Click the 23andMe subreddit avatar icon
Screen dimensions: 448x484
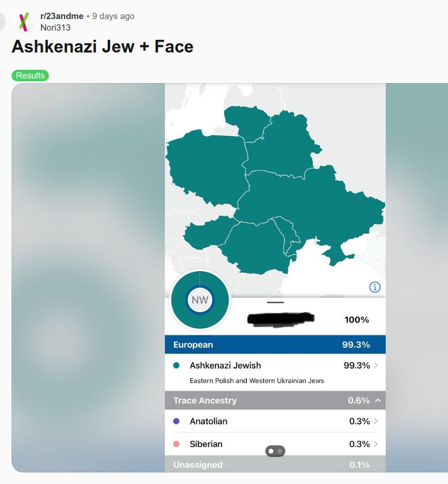(23, 21)
